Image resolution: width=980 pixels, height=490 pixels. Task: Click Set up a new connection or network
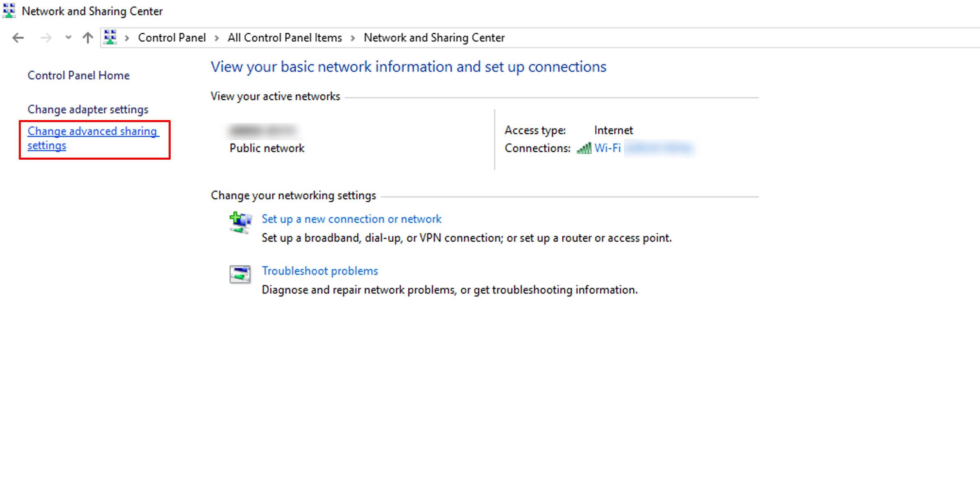pos(351,219)
